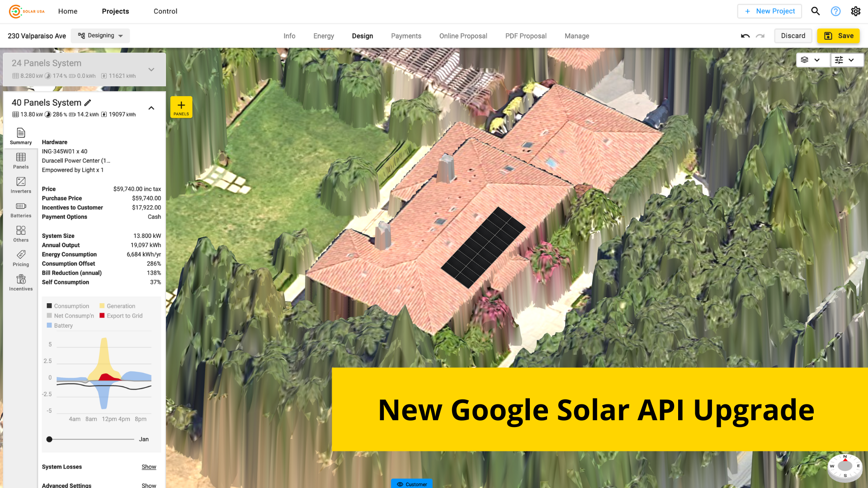Toggle Customer view eye button
The width and height of the screenshot is (868, 488).
[412, 484]
